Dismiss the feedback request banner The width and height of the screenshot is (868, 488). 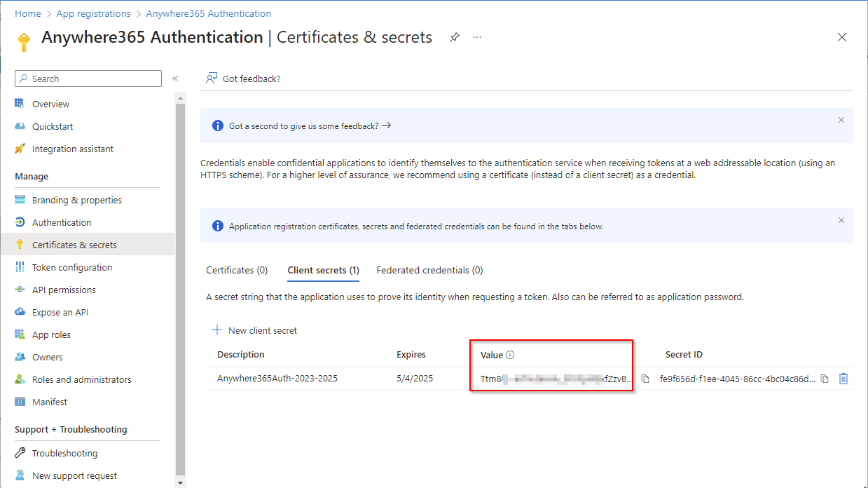841,120
